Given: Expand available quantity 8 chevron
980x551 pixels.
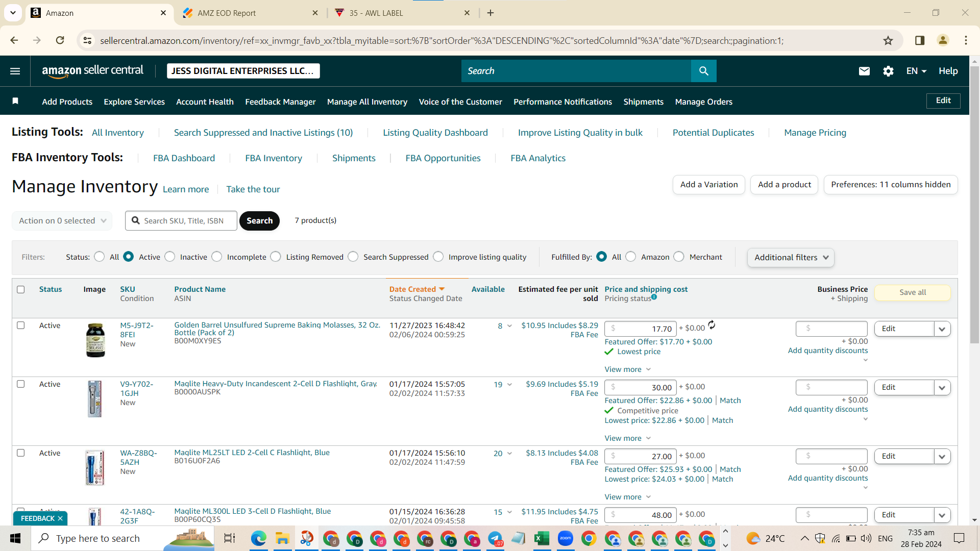Looking at the screenshot, I should (x=509, y=326).
